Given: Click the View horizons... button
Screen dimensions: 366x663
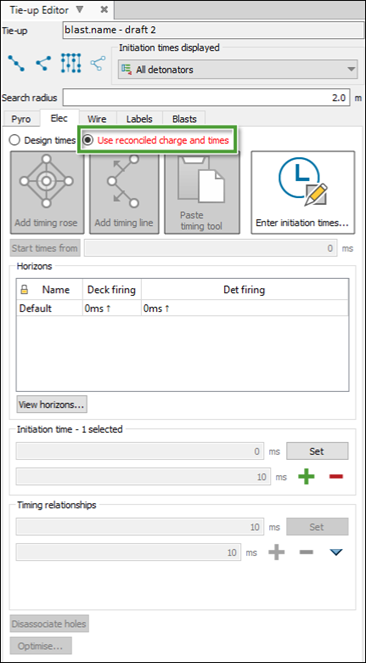Looking at the screenshot, I should point(52,405).
